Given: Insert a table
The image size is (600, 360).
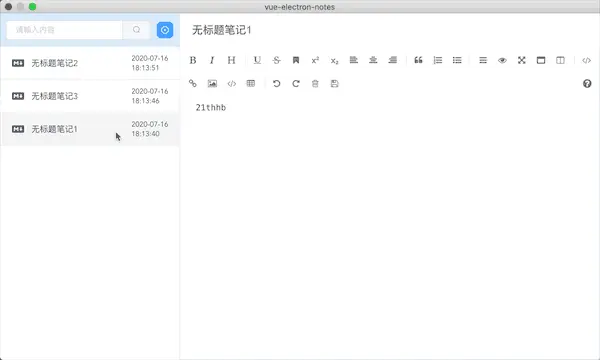Looking at the screenshot, I should pos(251,83).
